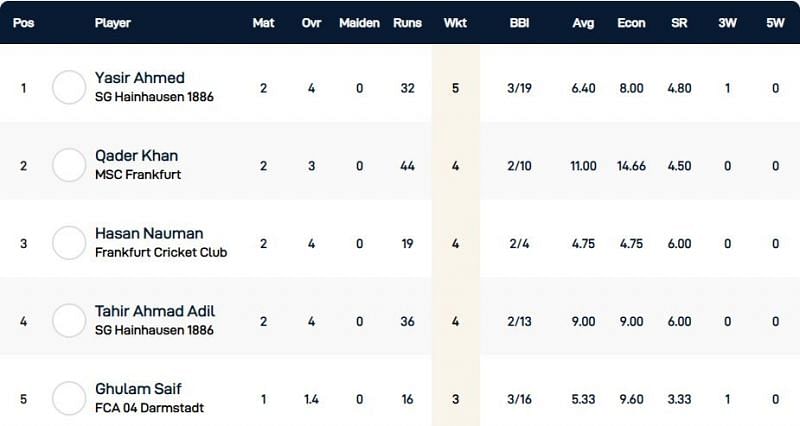Image resolution: width=800 pixels, height=426 pixels.
Task: Click Ghulam Saif's player avatar circle
Action: (69, 398)
